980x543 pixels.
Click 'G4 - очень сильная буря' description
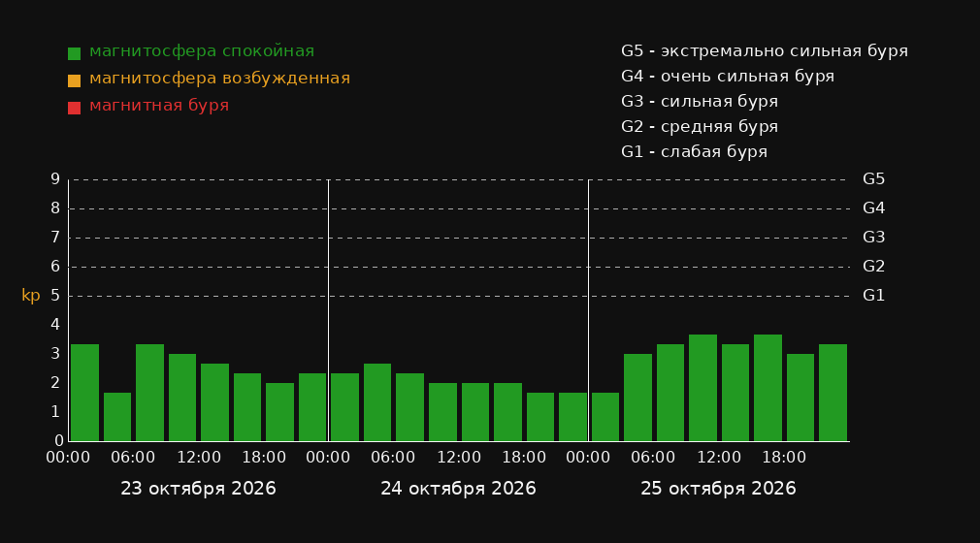coord(728,77)
